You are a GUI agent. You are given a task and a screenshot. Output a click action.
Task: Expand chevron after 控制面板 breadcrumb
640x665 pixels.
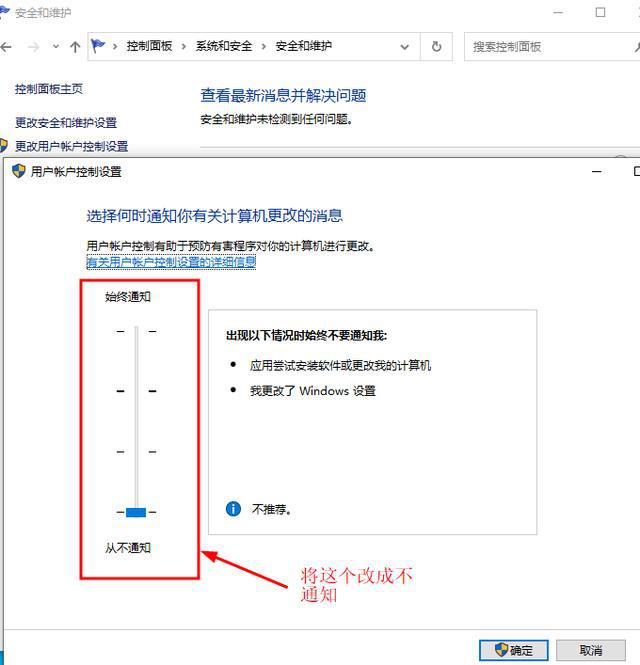pyautogui.click(x=184, y=47)
